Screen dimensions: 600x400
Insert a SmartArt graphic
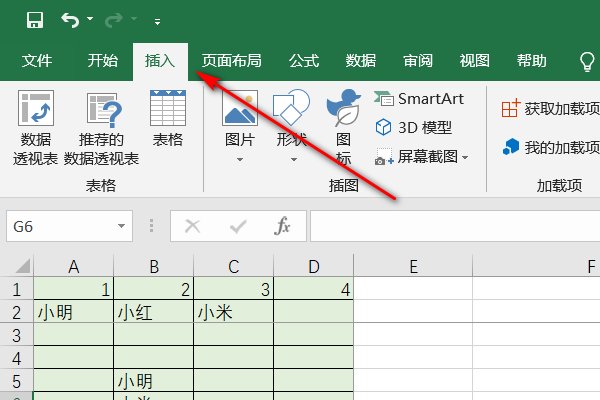[419, 99]
